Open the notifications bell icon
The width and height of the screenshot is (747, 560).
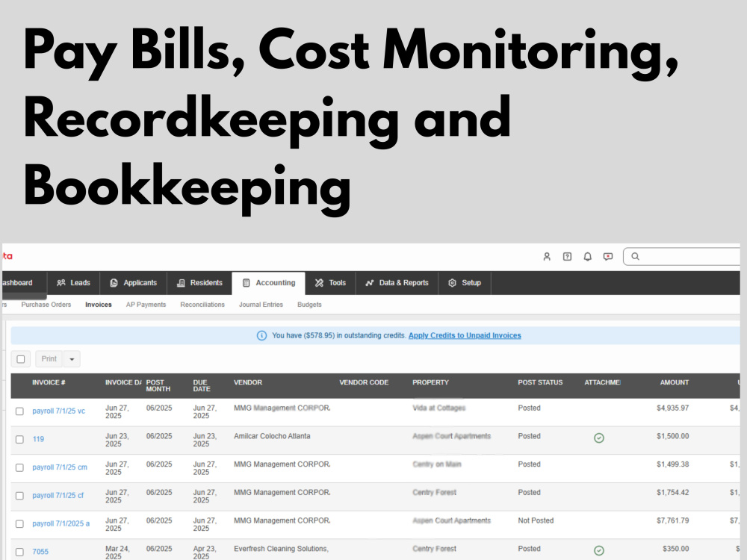[587, 257]
